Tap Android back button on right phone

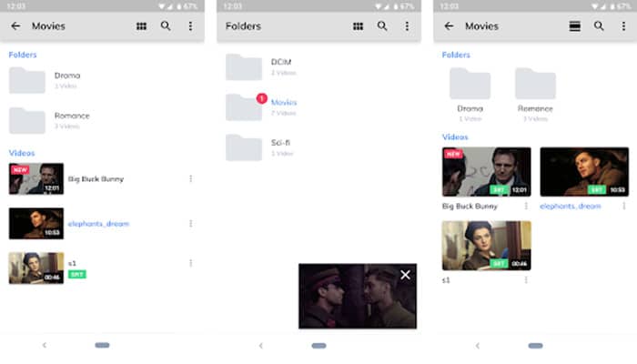pos(478,346)
